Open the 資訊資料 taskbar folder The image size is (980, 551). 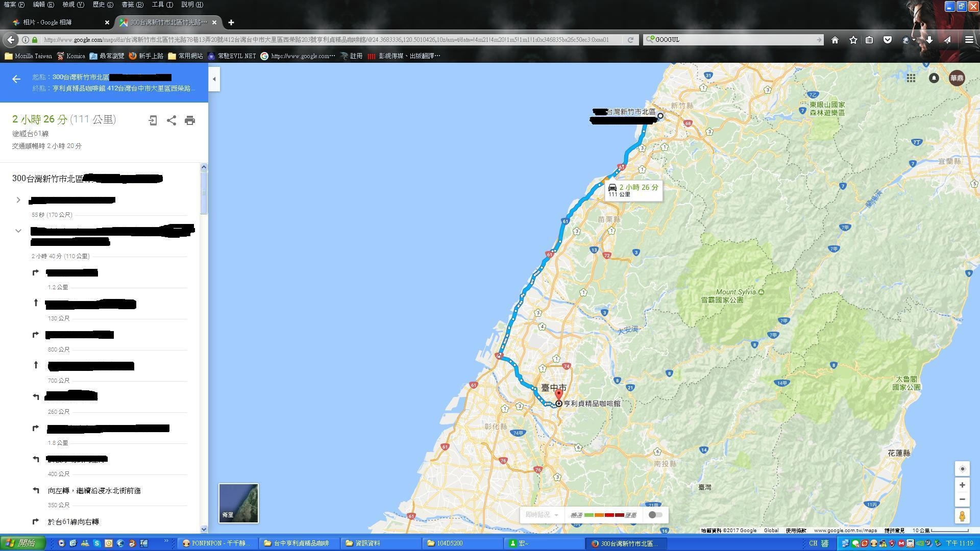pos(382,543)
